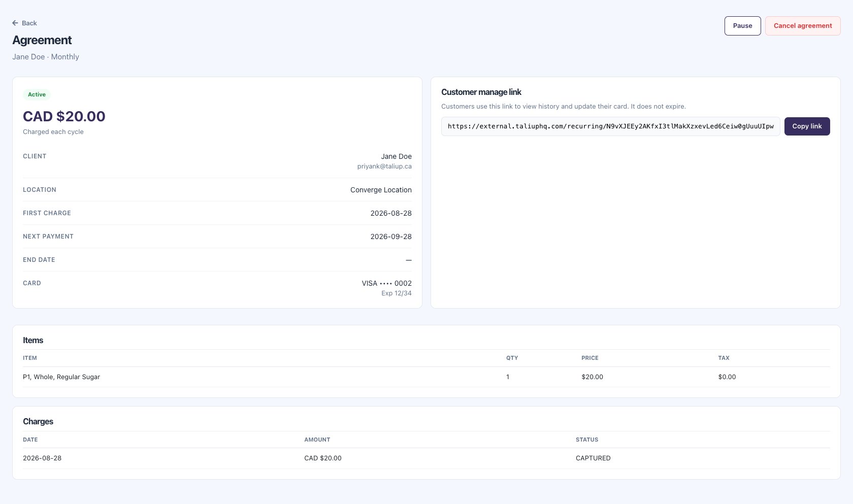
Task: Click the Items section heading
Action: [33, 341]
